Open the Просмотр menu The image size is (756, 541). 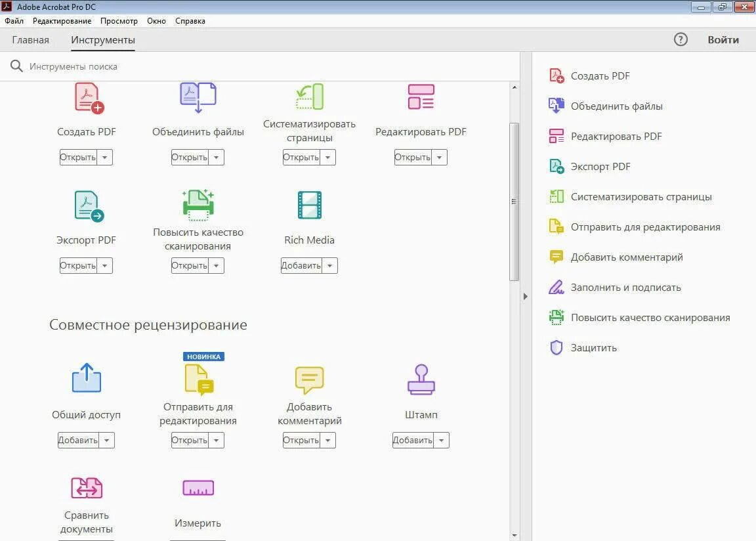tap(119, 21)
